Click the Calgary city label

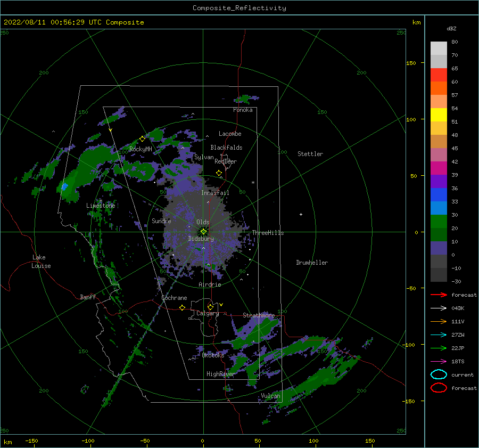208,313
